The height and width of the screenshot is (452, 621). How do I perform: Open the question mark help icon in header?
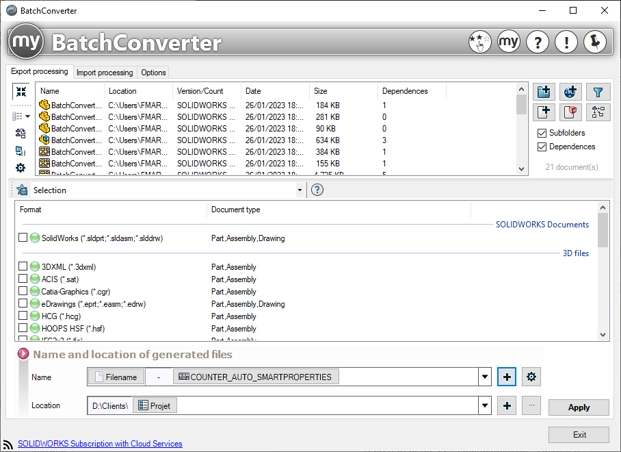(x=537, y=42)
